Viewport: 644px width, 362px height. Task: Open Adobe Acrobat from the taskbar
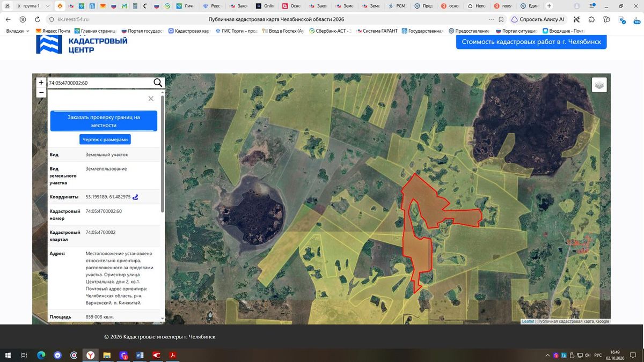click(174, 355)
